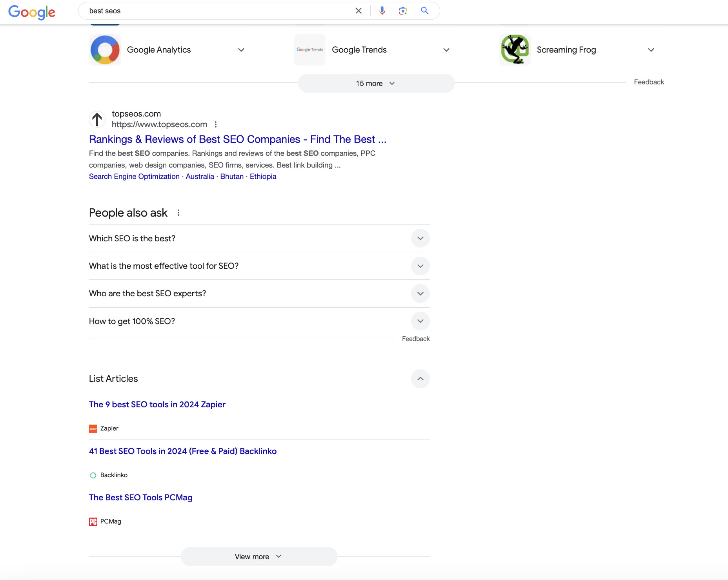
Task: Open the "15 more" dropdown
Action: [376, 83]
